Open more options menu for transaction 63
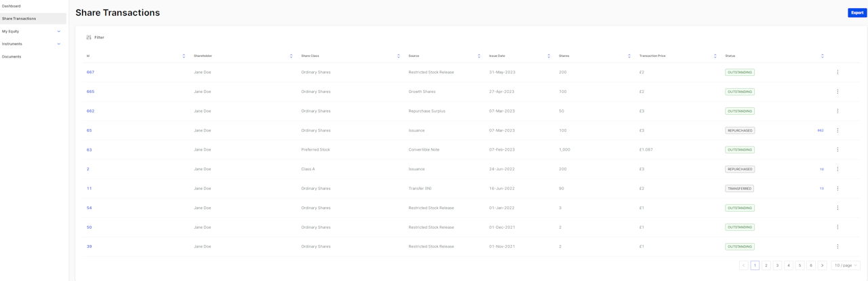Screen dimensions: 868x281 (837, 150)
